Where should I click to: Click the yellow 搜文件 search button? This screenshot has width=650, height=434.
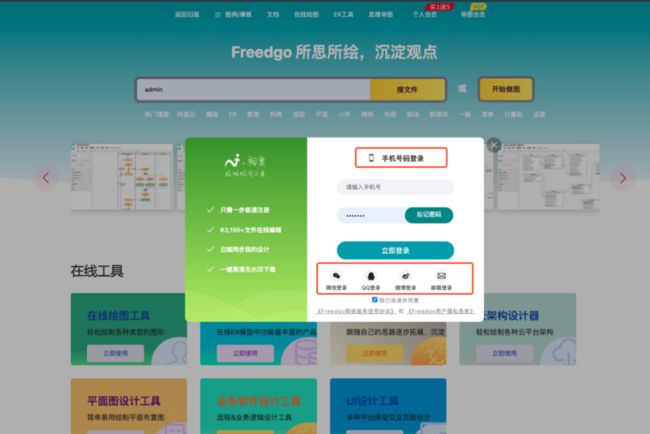[407, 89]
